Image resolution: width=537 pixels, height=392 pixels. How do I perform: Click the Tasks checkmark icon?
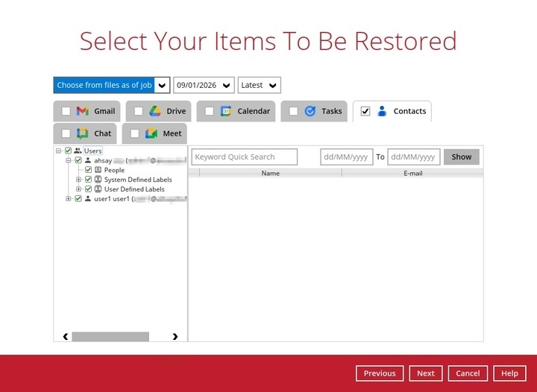310,111
